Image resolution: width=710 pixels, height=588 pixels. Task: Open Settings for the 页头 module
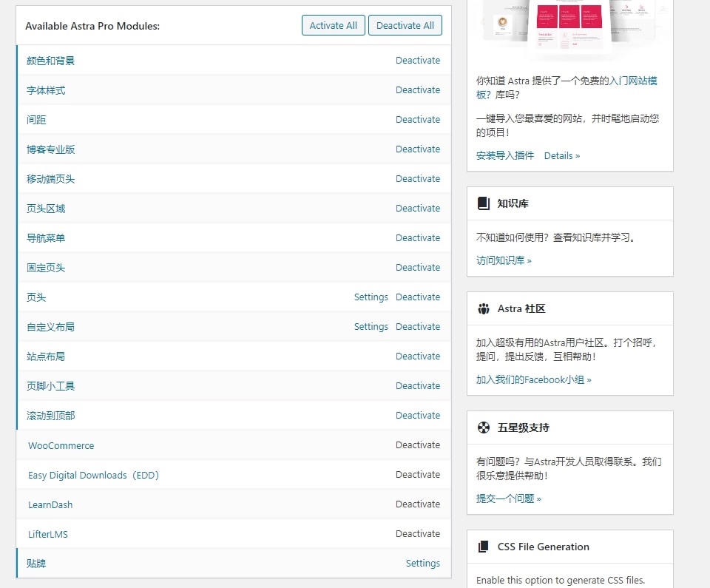click(371, 297)
